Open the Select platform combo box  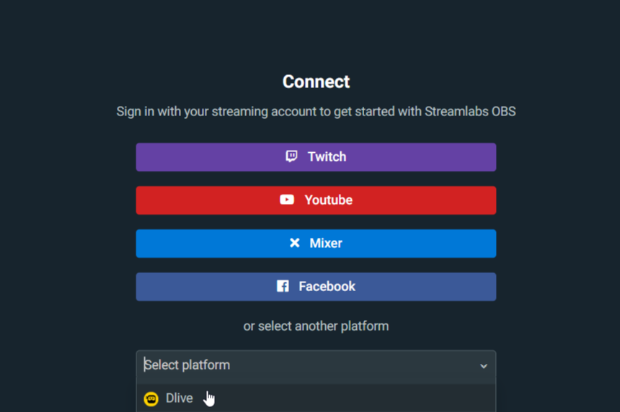[x=316, y=365]
